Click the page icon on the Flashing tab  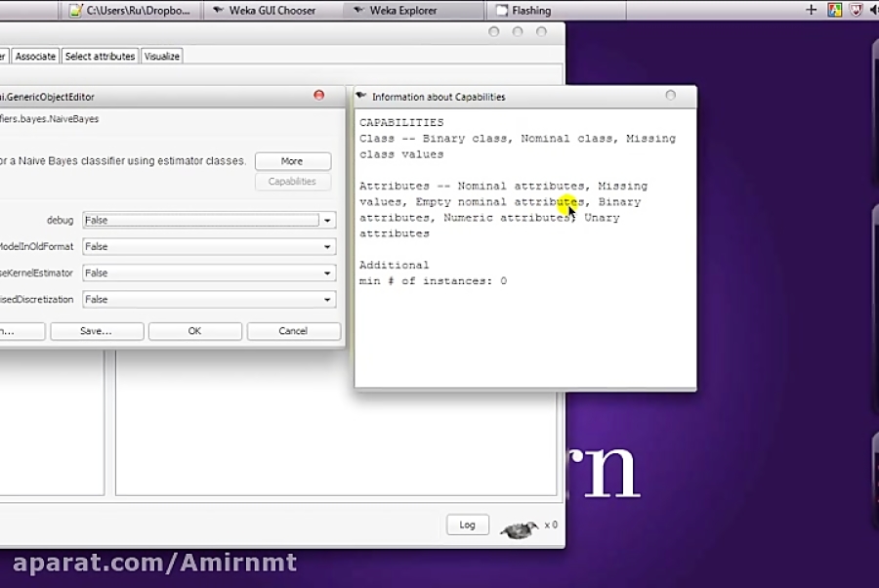point(501,11)
